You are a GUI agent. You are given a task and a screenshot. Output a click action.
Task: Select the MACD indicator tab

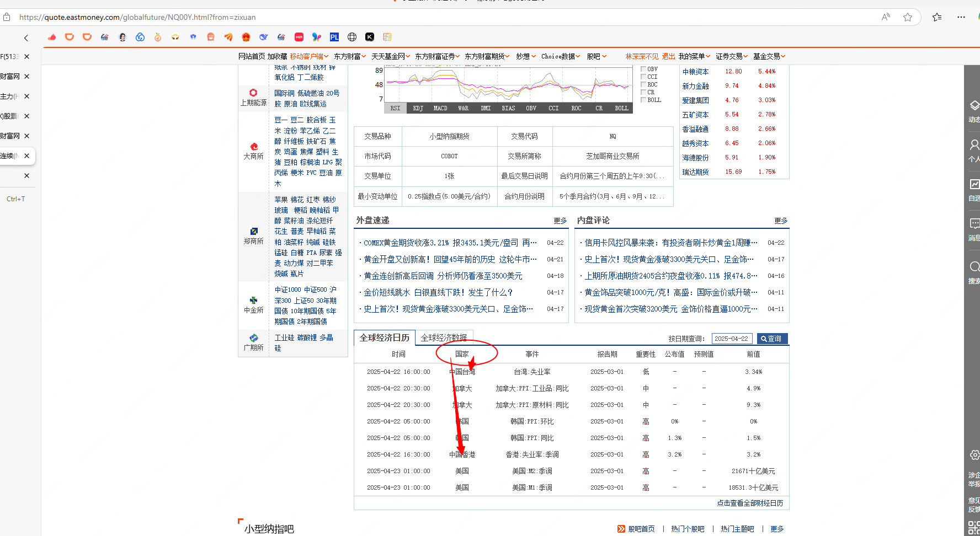[440, 108]
